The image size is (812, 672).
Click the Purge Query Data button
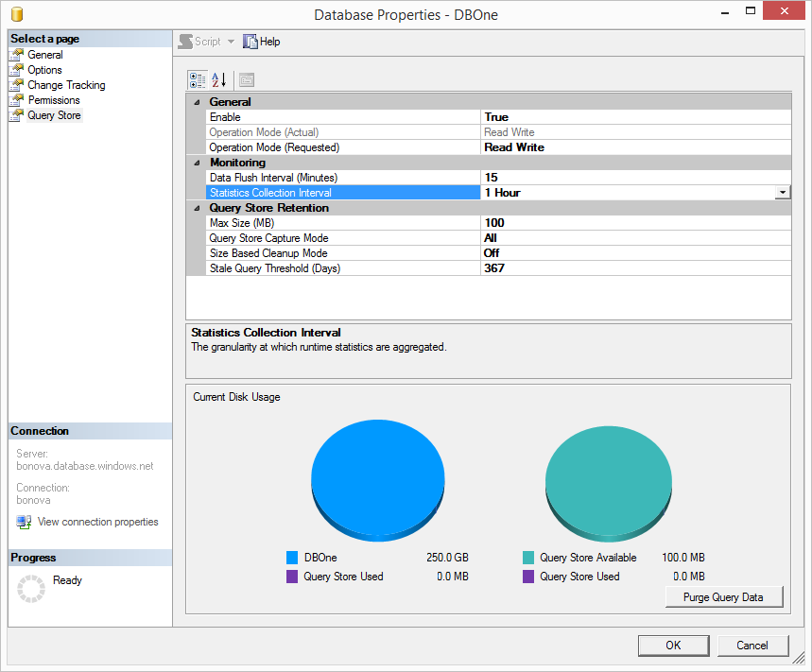[x=723, y=597]
